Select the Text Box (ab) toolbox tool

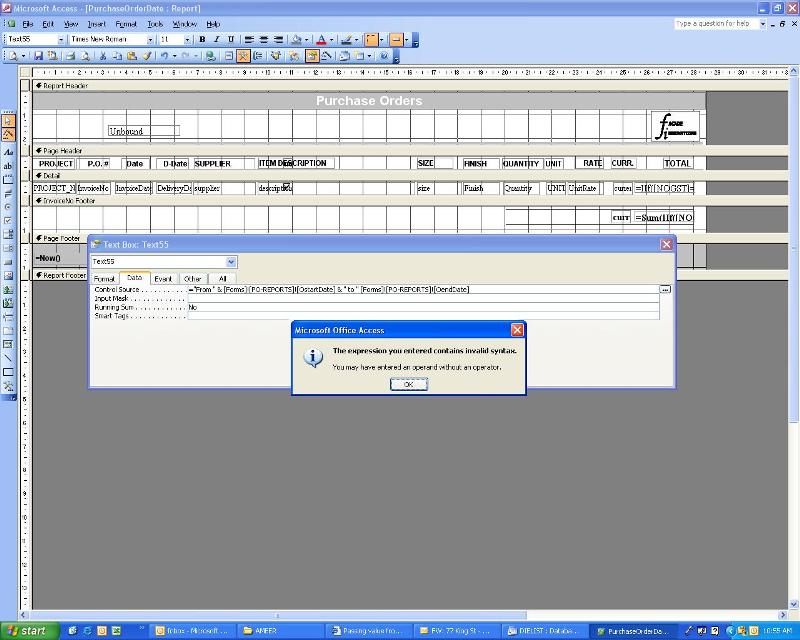point(9,166)
